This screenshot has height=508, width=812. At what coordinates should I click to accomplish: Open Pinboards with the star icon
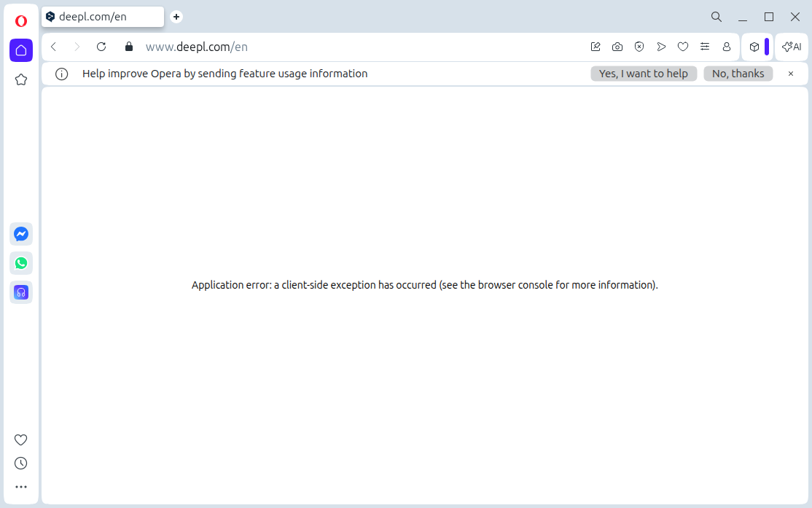[20, 79]
